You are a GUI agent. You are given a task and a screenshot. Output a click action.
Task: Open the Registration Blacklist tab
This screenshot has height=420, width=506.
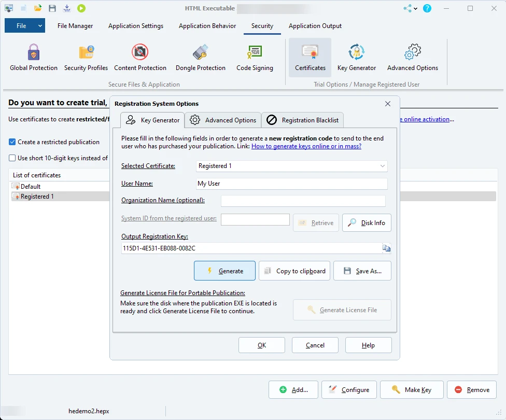pos(303,120)
